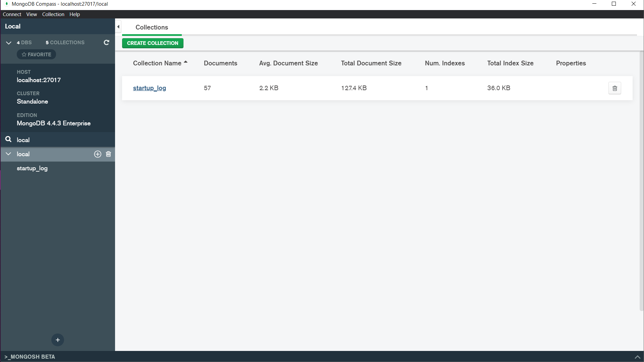Sort by Avg. Document Size header
Image resolution: width=644 pixels, height=362 pixels.
(x=288, y=63)
